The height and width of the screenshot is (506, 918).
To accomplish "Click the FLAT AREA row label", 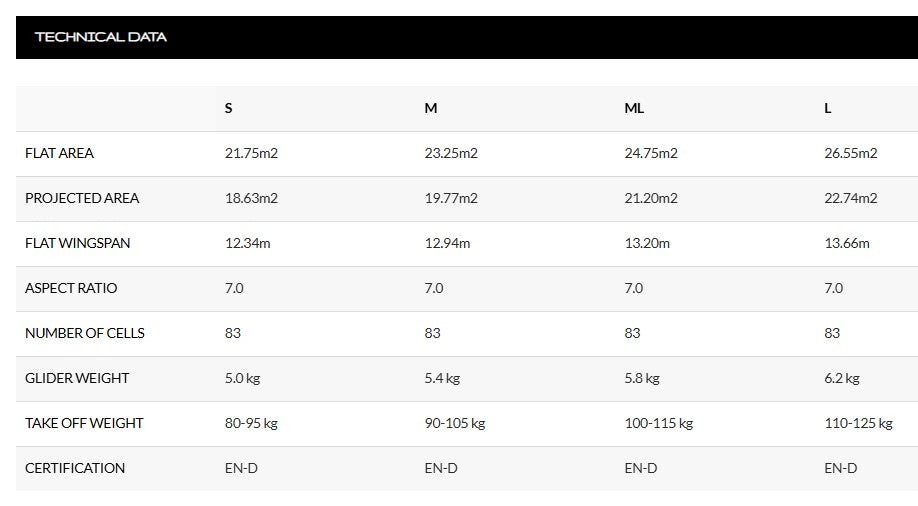I will (x=60, y=153).
